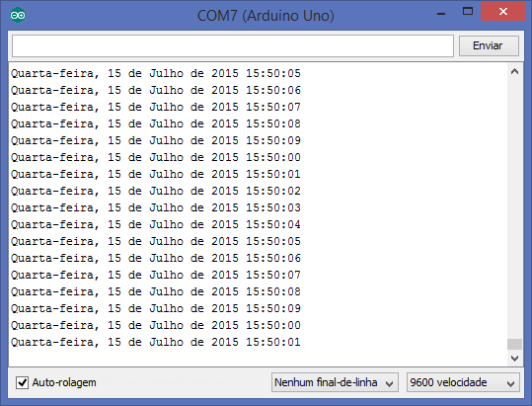Click the scroll up arrow of output
Viewport: 532px width, 406px height.
tap(514, 71)
